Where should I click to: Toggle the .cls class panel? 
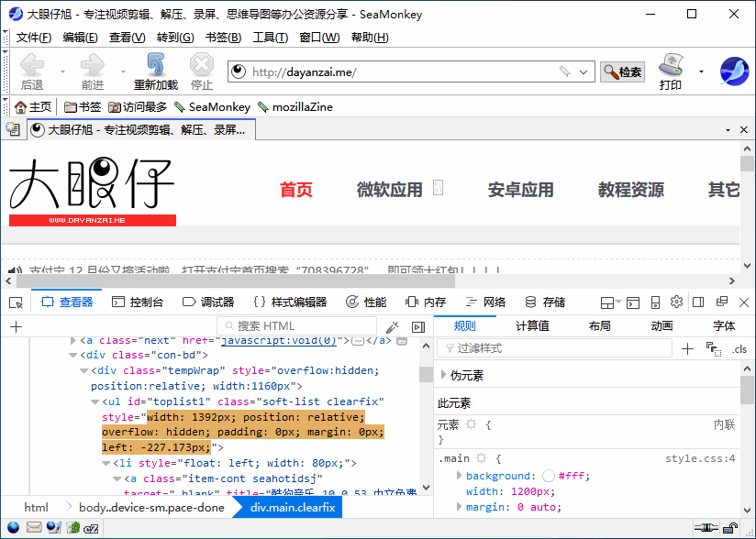[739, 349]
